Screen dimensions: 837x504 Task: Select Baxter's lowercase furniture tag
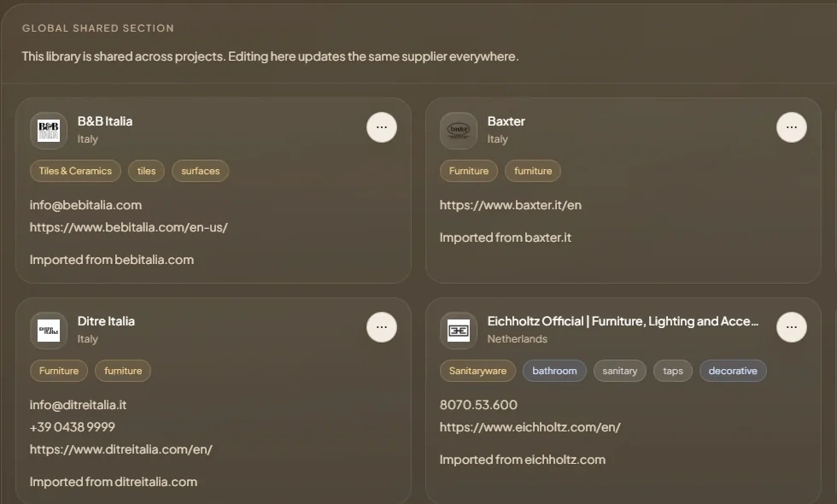tap(533, 171)
